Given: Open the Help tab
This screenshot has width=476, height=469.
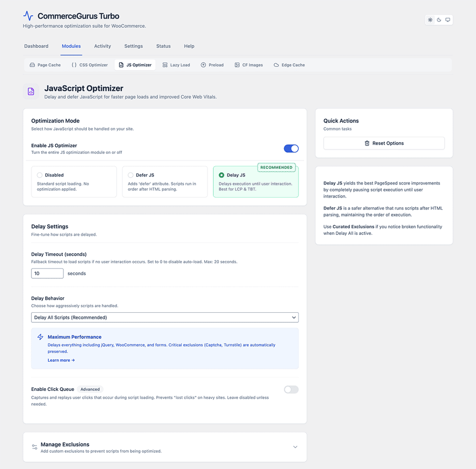Looking at the screenshot, I should point(189,46).
